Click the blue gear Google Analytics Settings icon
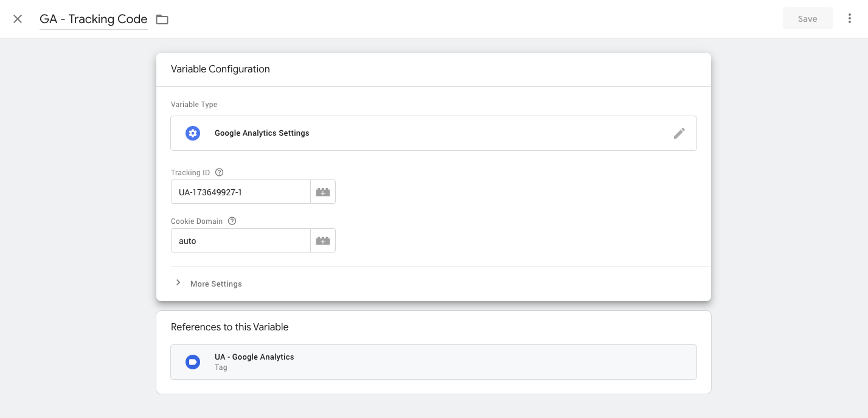Viewport: 868px width, 418px height. click(x=193, y=133)
